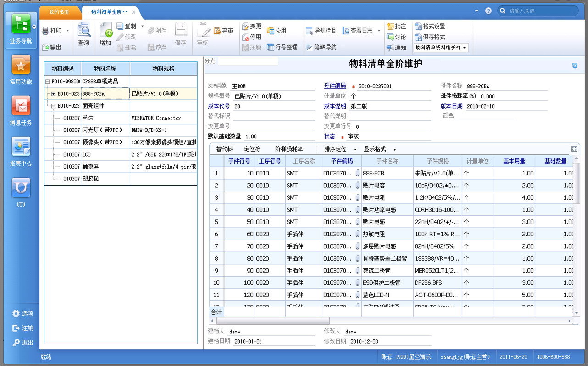The image size is (588, 366).
Task: Click the 版本日期 link label
Action: (452, 106)
